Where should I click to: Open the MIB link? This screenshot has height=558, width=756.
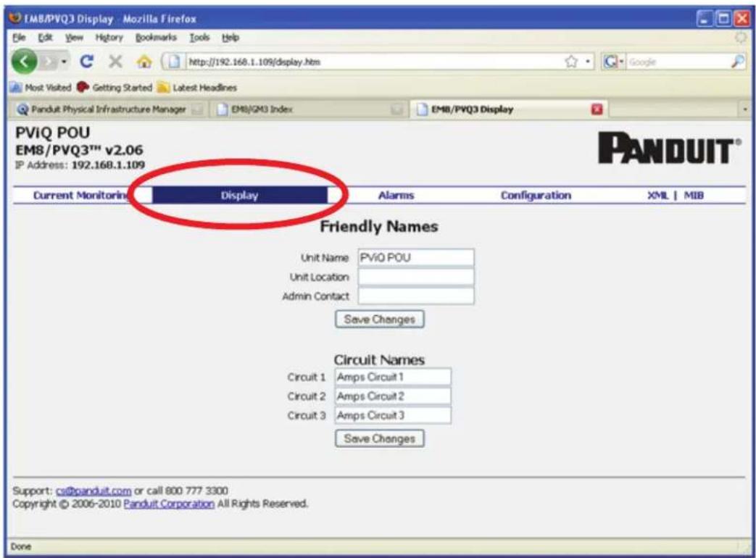694,195
